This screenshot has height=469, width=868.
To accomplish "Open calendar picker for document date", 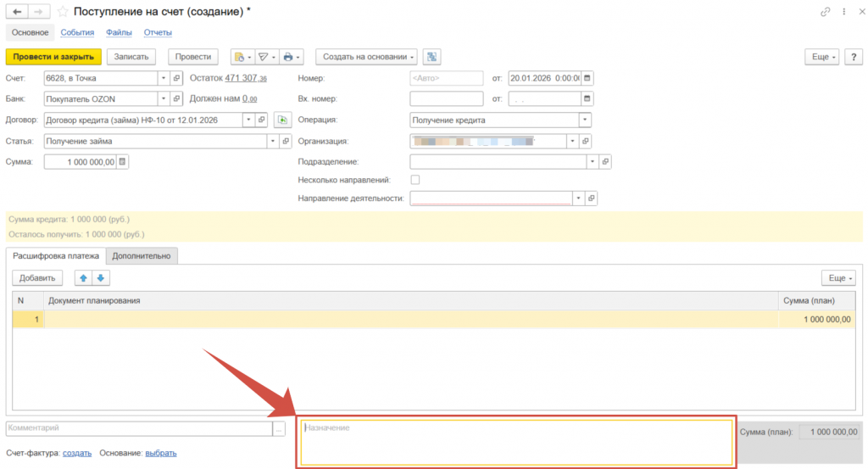I will tap(588, 78).
